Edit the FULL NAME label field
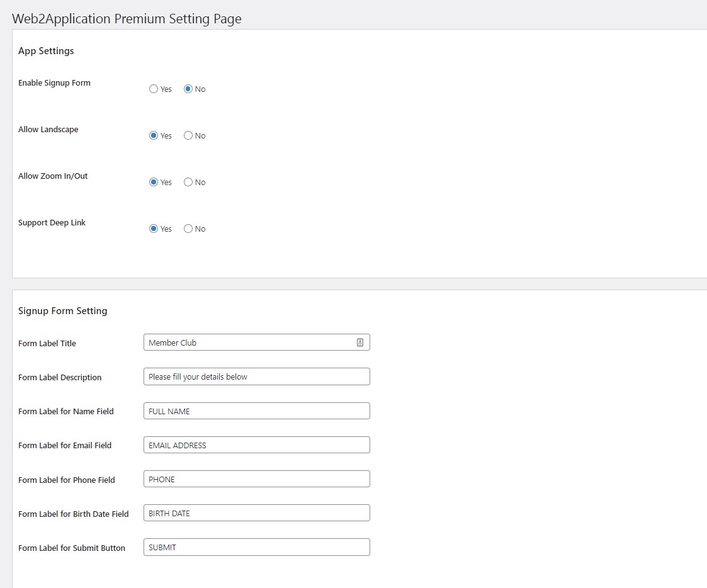The height and width of the screenshot is (588, 707). [257, 411]
